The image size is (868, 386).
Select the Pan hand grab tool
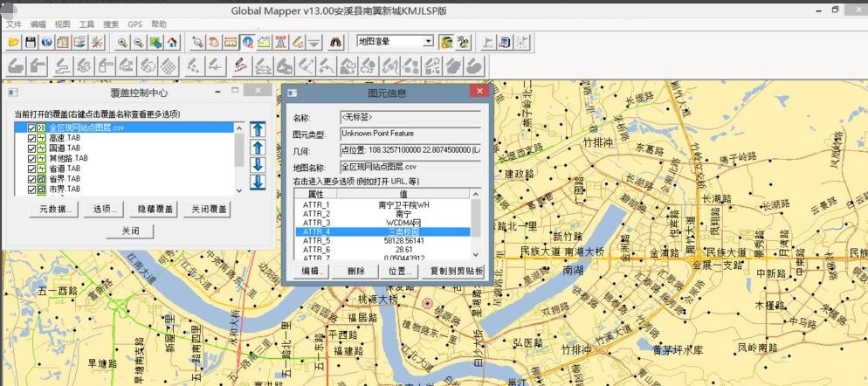(214, 42)
